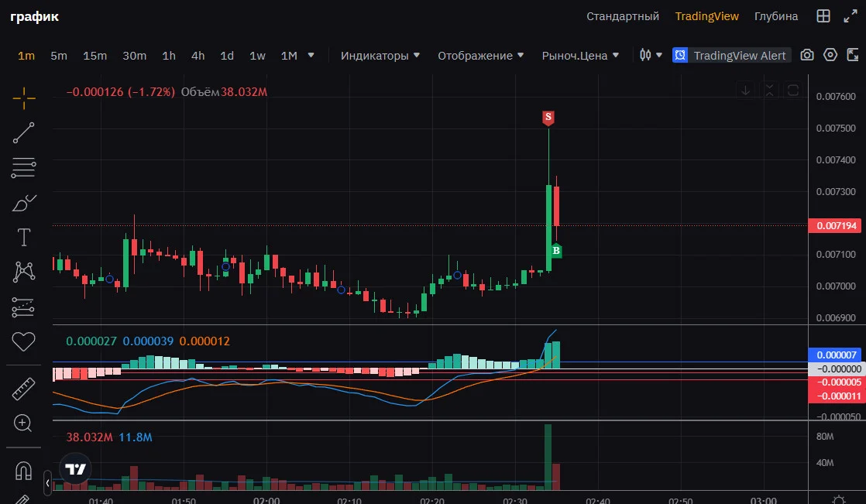
Task: Toggle the TradingView Alert button
Action: pos(731,55)
